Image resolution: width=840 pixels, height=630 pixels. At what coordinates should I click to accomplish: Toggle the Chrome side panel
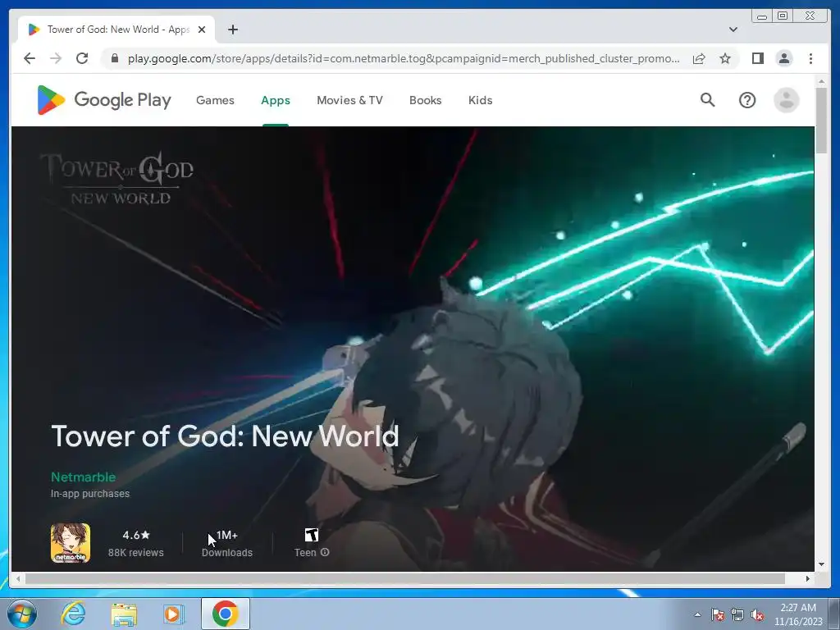pos(757,58)
